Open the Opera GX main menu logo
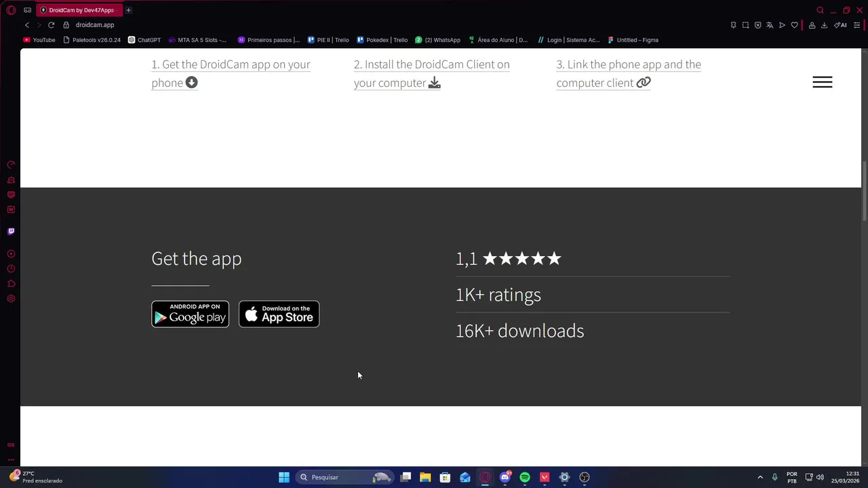Screen dimensions: 868x488 (x=11, y=10)
